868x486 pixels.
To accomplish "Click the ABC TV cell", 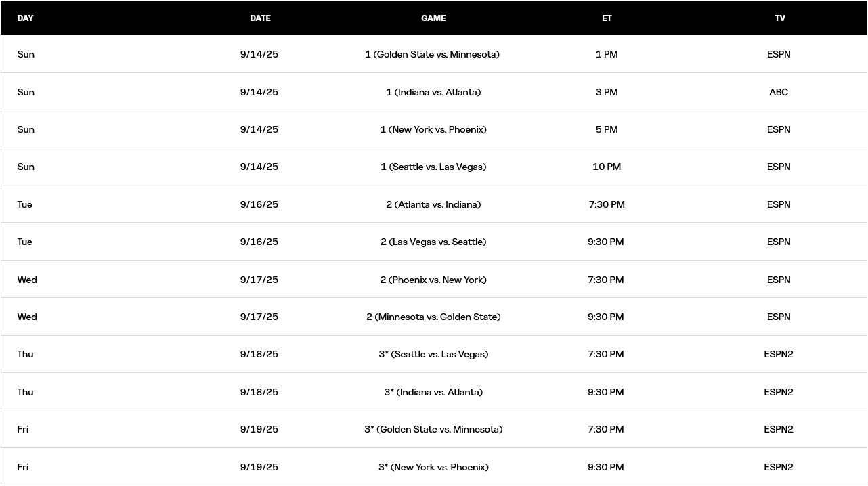I will coord(779,92).
